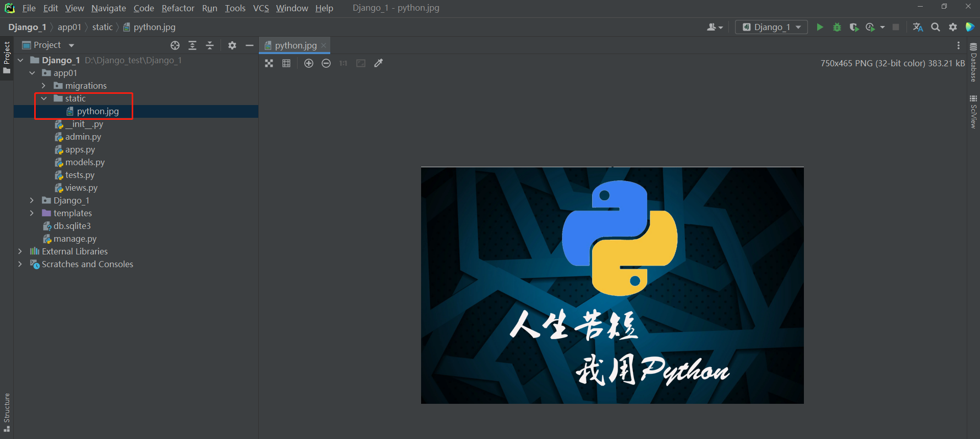Collapse all in Project panel
This screenshot has width=980, height=439.
[x=210, y=45]
